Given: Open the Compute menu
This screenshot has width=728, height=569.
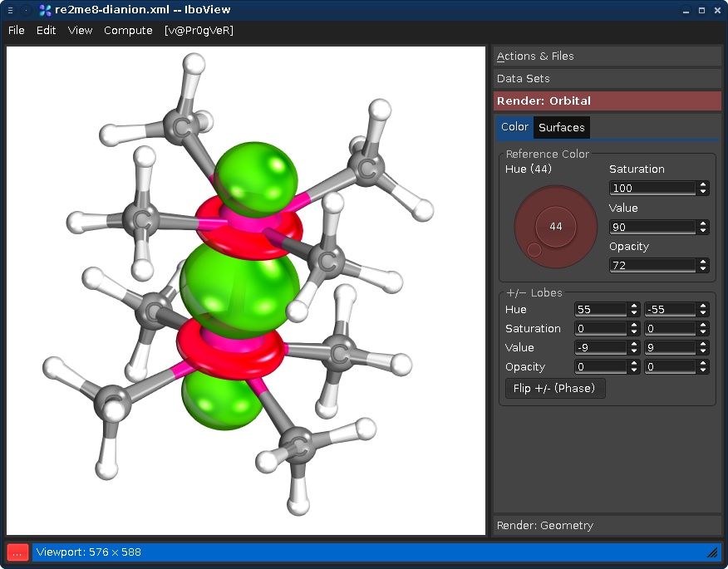Looking at the screenshot, I should pos(128,31).
